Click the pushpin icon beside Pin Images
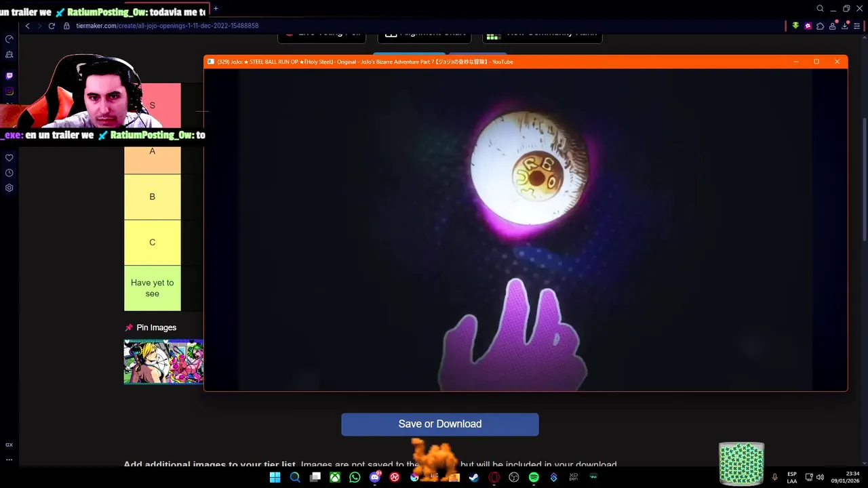 coord(129,327)
